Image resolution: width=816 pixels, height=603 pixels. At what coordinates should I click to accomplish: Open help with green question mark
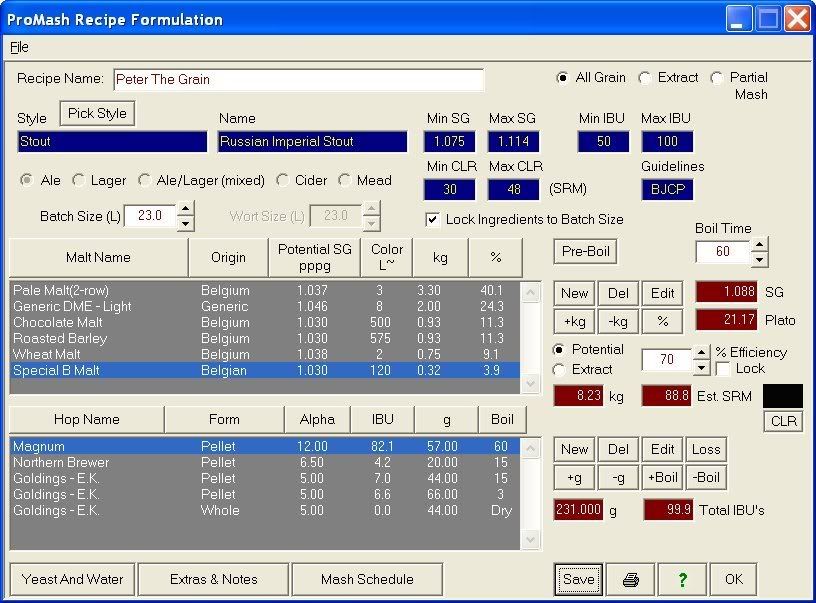pyautogui.click(x=682, y=579)
